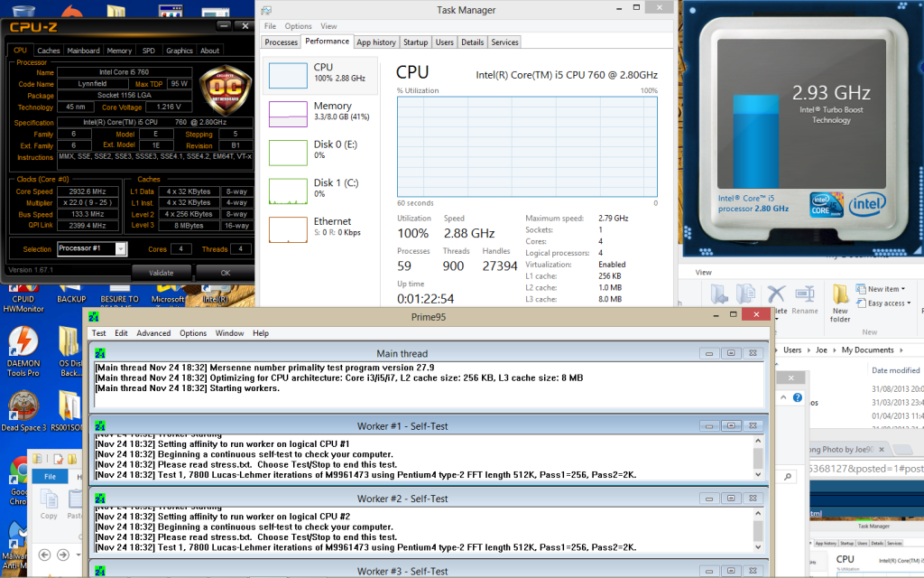Click the Forward arrow in lower Explorer window

point(63,555)
